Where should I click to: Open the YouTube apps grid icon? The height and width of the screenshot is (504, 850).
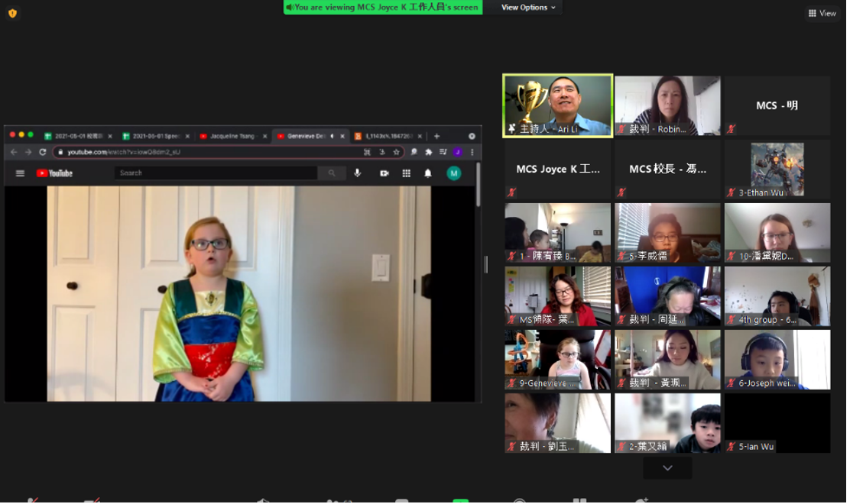pos(406,173)
